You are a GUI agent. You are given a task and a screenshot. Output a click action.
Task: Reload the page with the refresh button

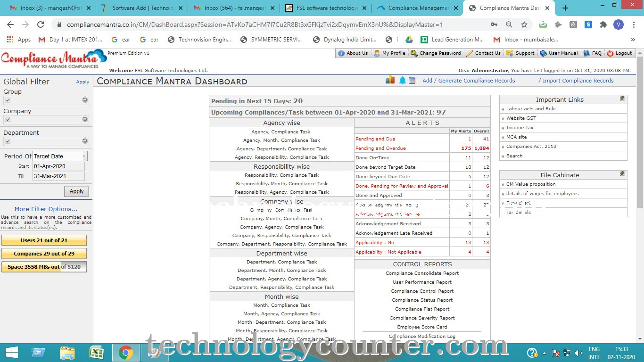point(41,25)
